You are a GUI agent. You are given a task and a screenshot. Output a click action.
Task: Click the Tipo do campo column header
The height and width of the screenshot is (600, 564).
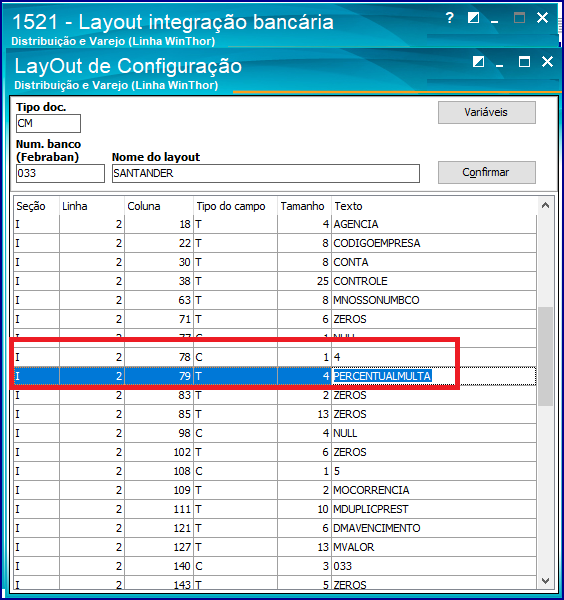tap(235, 206)
